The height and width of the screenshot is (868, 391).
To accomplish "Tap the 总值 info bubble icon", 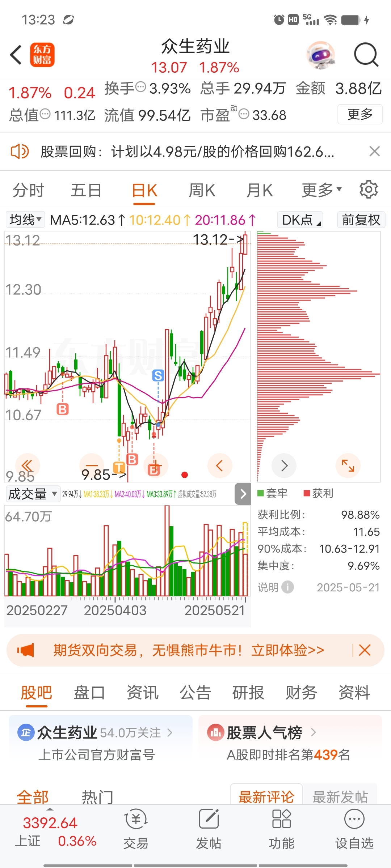I will tap(45, 114).
